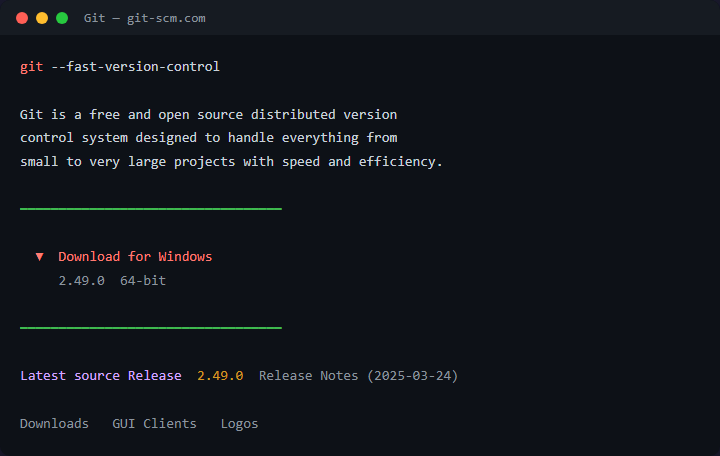Click the line ending with 'speed and efficiency.'
Screen dimensions: 720x456
tap(231, 162)
